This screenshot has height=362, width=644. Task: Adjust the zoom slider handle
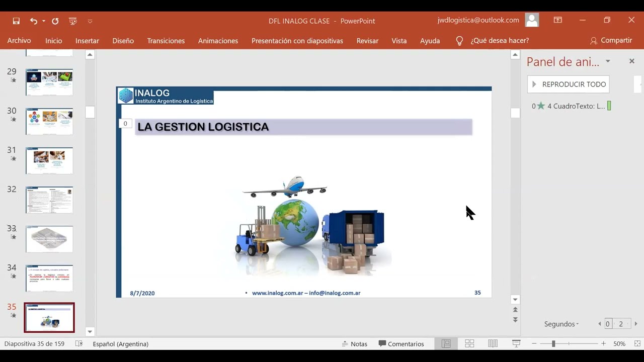coord(553,344)
